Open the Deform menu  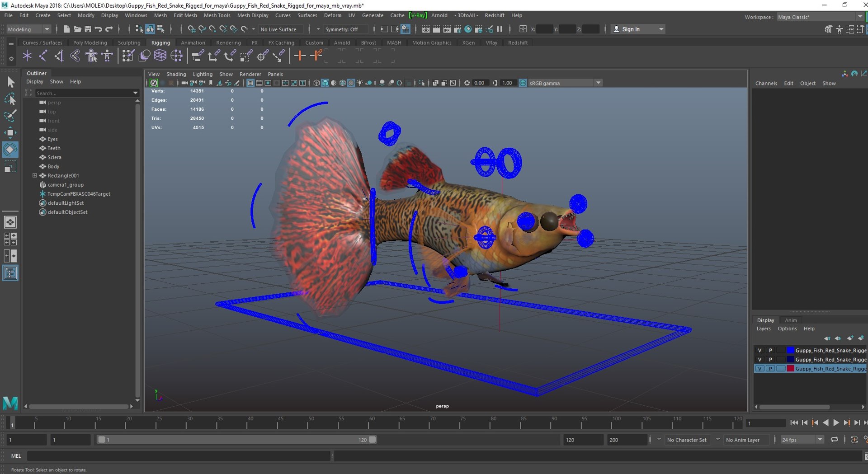(332, 15)
